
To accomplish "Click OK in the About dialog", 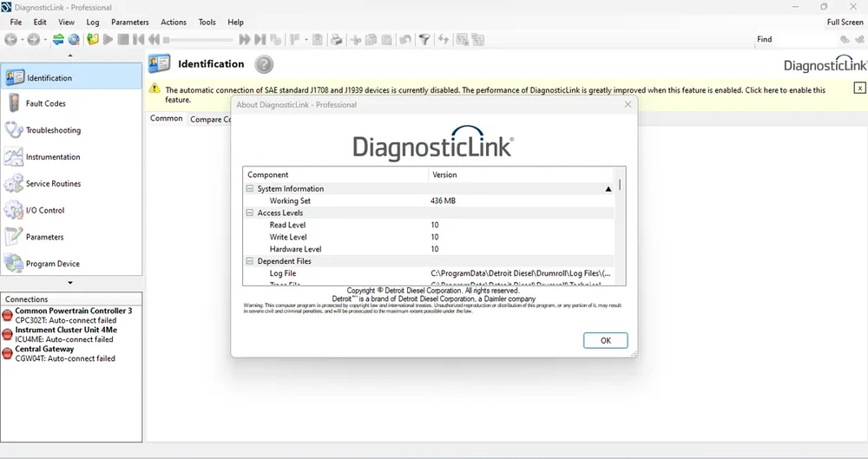I will pos(605,340).
